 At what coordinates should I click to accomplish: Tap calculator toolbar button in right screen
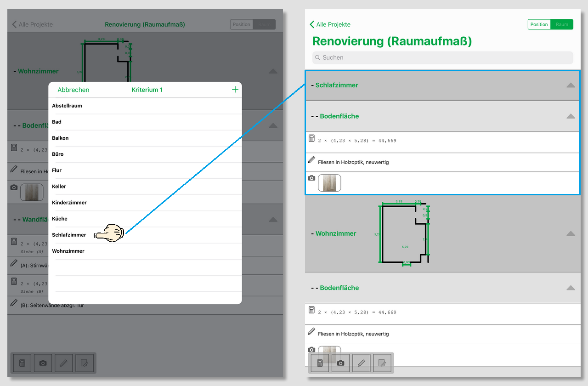point(320,363)
